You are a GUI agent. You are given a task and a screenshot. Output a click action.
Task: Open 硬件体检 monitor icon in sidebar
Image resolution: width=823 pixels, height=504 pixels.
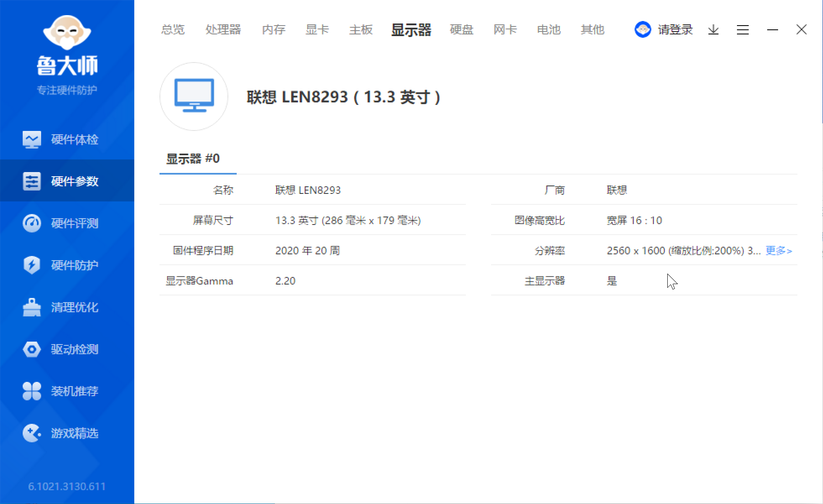pos(32,139)
